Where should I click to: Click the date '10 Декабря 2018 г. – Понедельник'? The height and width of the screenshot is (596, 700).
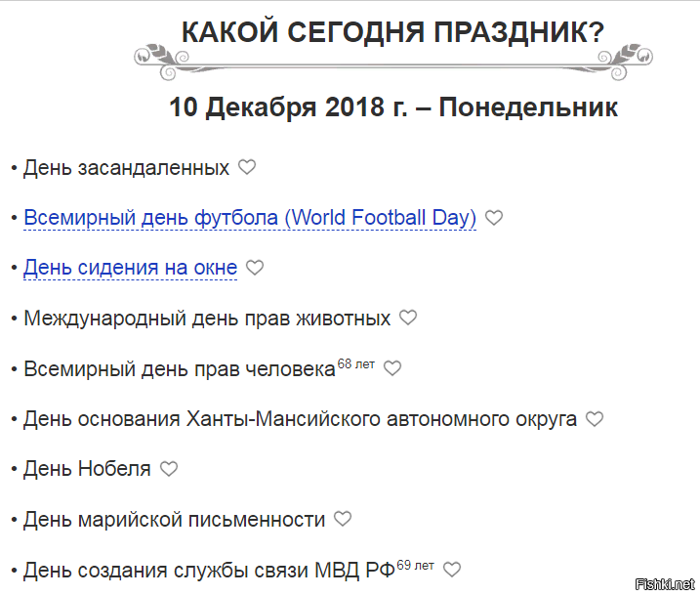(392, 106)
